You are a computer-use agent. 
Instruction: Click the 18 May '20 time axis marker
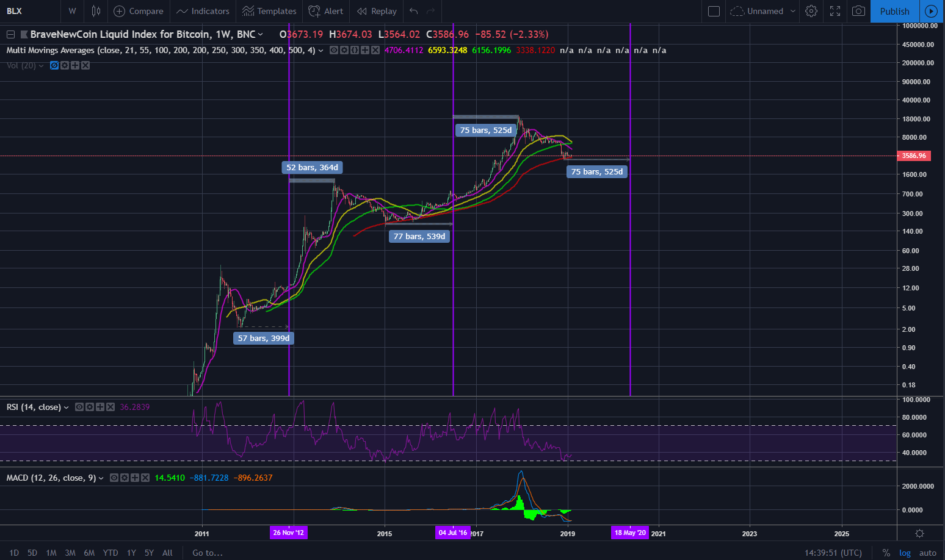point(630,533)
